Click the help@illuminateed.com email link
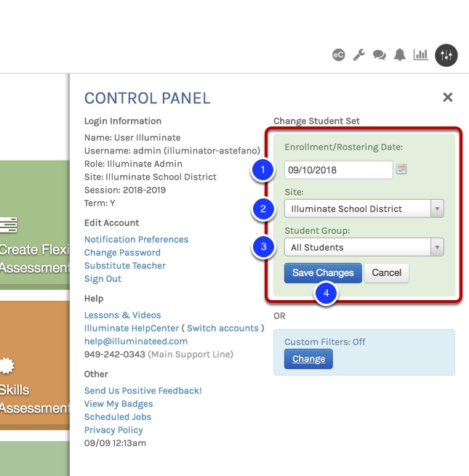This screenshot has width=469, height=476. coord(136,342)
